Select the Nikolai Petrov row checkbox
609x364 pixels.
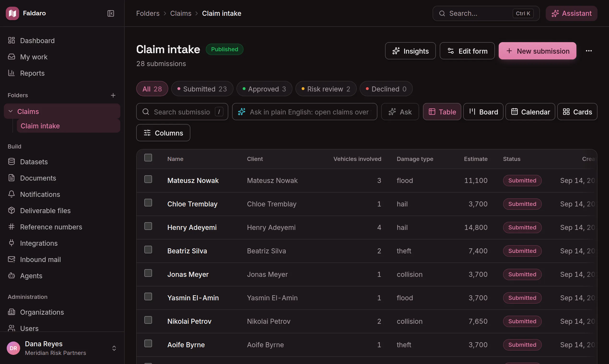[148, 320]
